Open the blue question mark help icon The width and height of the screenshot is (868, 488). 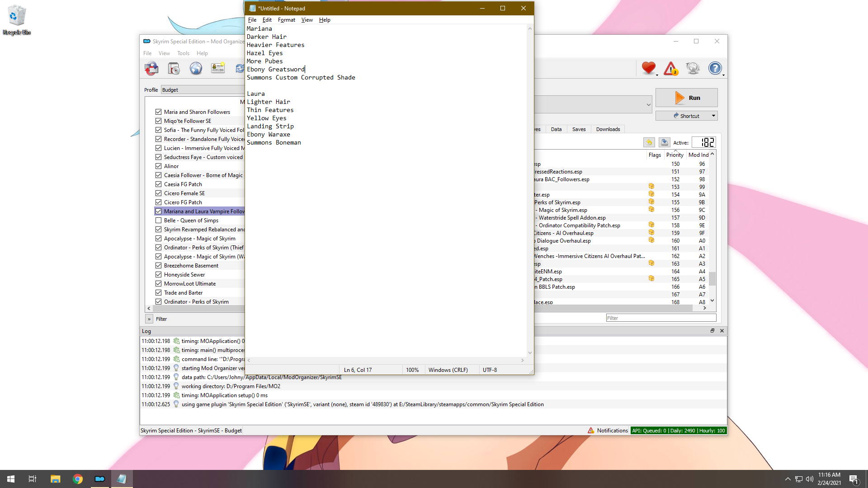point(715,68)
